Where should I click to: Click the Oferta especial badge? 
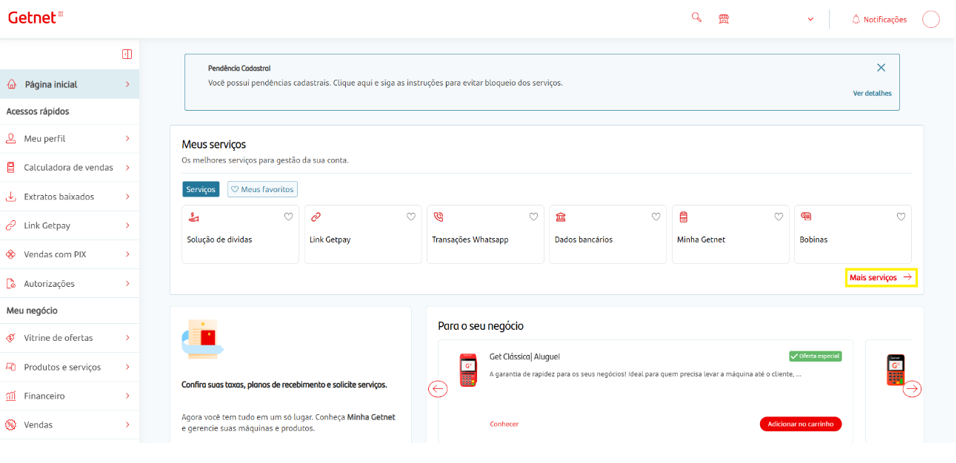pos(815,356)
